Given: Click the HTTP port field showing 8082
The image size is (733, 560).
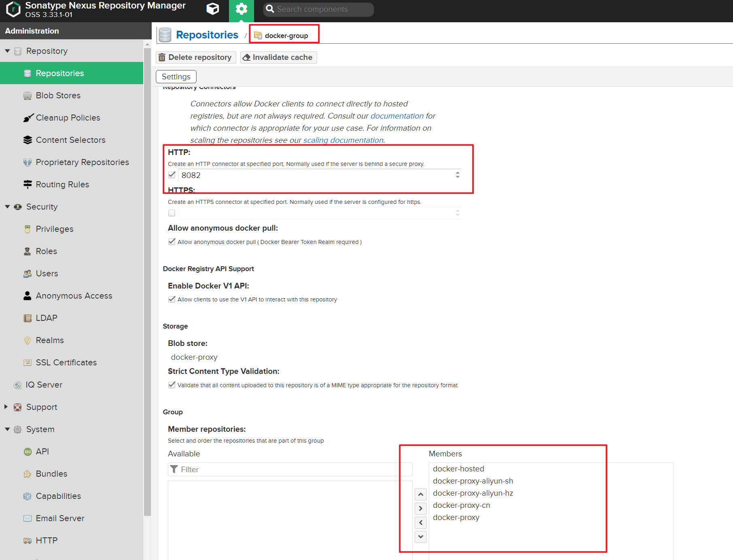Looking at the screenshot, I should [316, 175].
